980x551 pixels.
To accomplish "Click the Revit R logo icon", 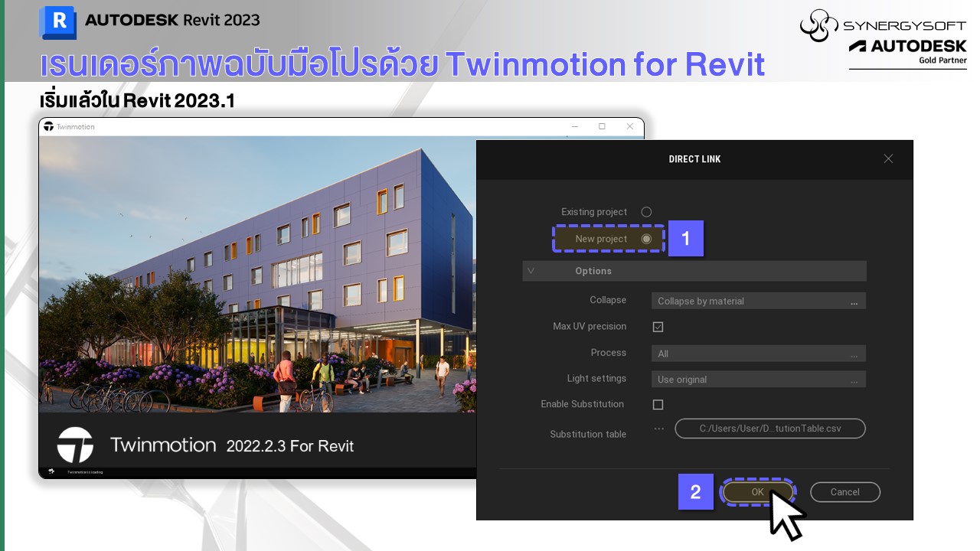I will (x=57, y=22).
